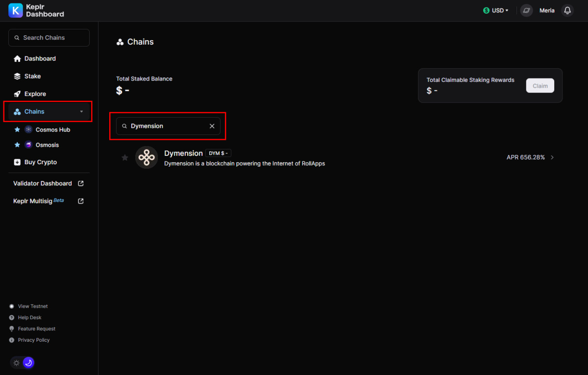Clear the Dymension search text

[x=212, y=126]
